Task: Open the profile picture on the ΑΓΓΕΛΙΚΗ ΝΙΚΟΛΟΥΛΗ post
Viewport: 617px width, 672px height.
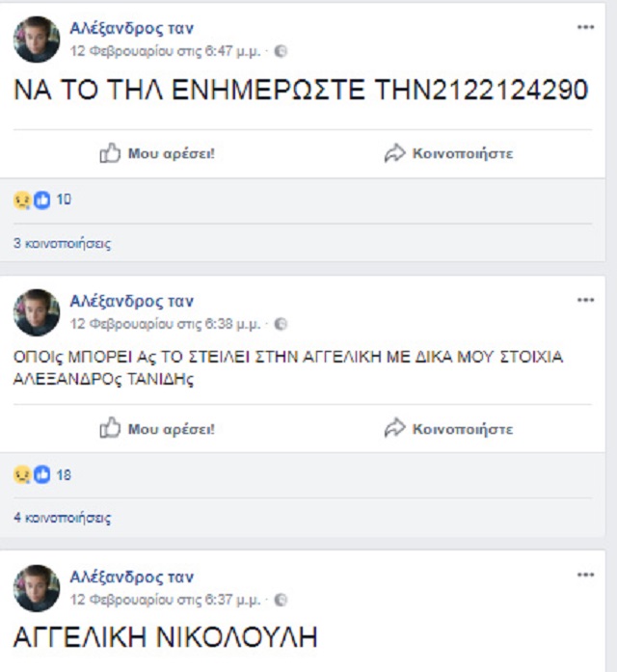Action: coord(37,588)
